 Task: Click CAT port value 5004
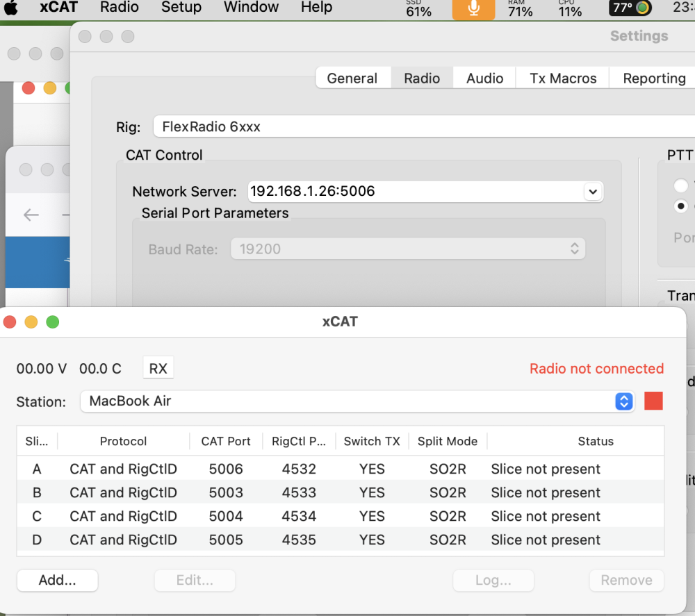pos(226,516)
